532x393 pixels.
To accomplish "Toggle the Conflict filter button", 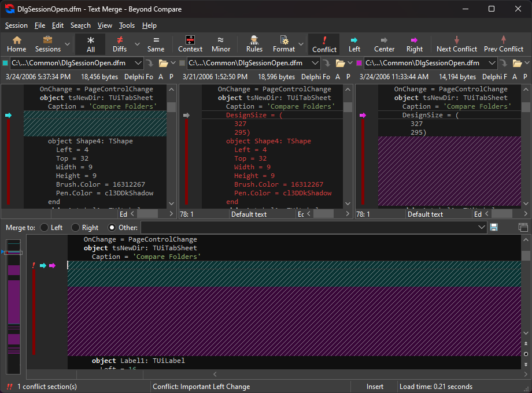I will point(324,44).
